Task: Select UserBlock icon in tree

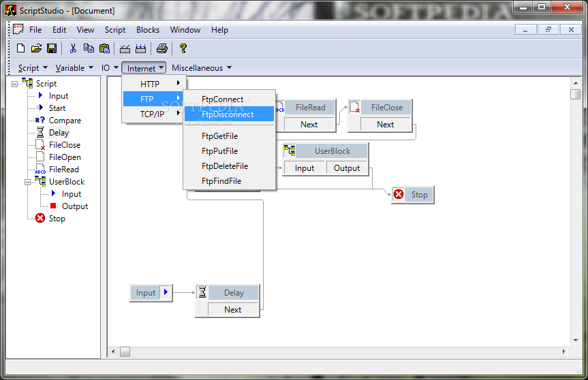Action: (40, 181)
